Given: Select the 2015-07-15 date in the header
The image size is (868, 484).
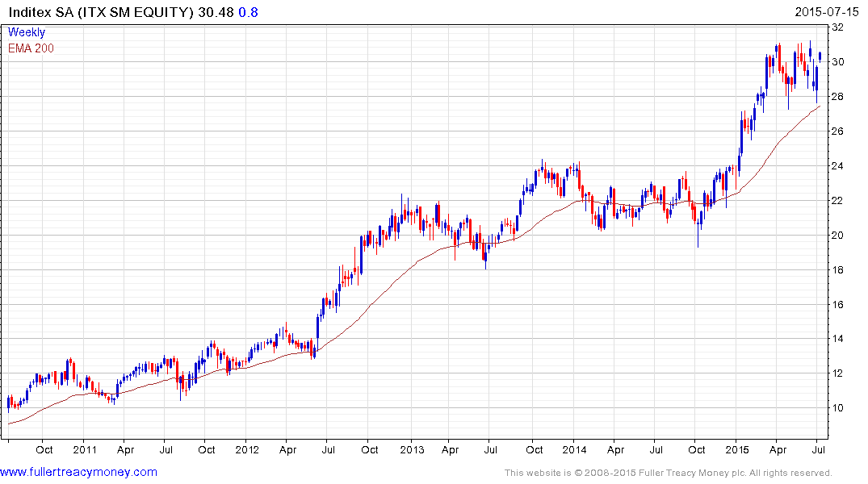Looking at the screenshot, I should 829,12.
